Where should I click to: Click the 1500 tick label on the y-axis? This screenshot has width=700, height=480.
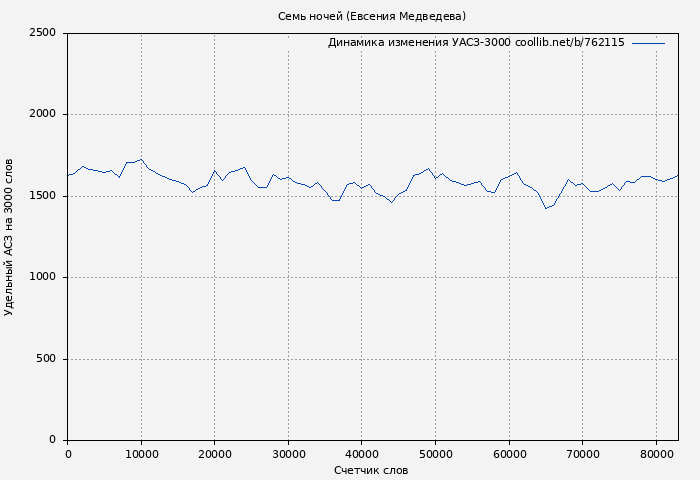pos(42,196)
